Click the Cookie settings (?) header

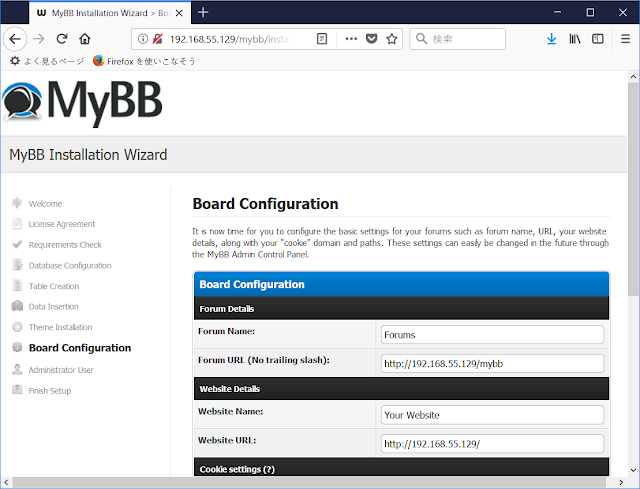tap(401, 469)
